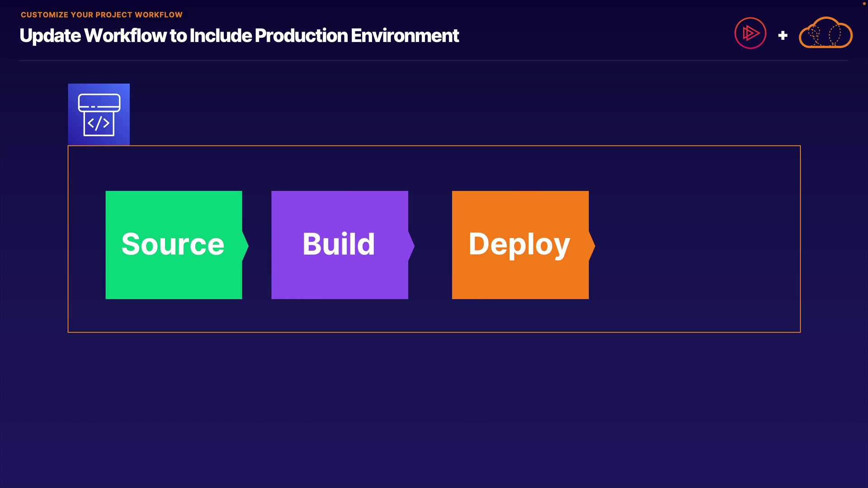Click the slide title about Production Environment
The image size is (868, 488).
(239, 36)
